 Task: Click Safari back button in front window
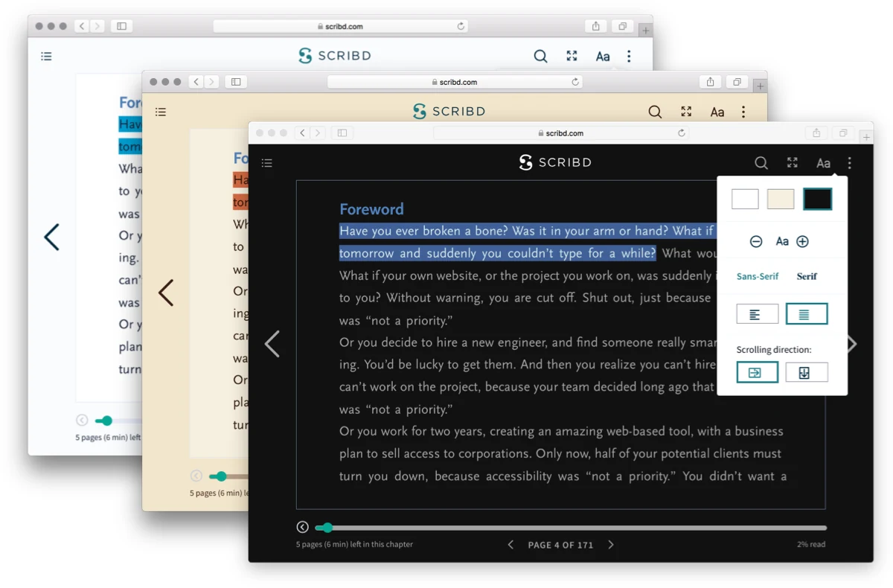tap(302, 133)
